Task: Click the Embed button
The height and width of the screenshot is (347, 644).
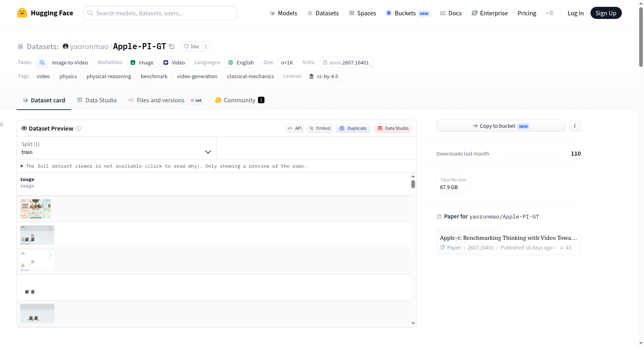Action: (x=320, y=128)
